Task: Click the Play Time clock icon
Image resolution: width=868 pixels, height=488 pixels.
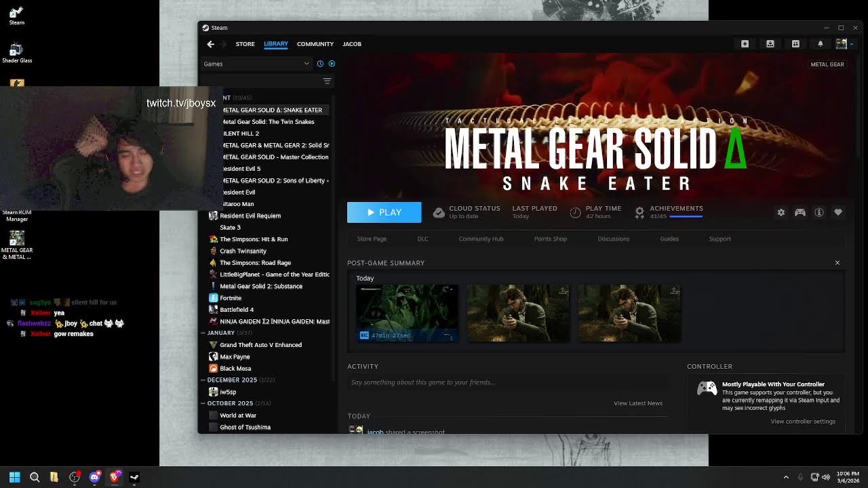Action: click(x=575, y=213)
